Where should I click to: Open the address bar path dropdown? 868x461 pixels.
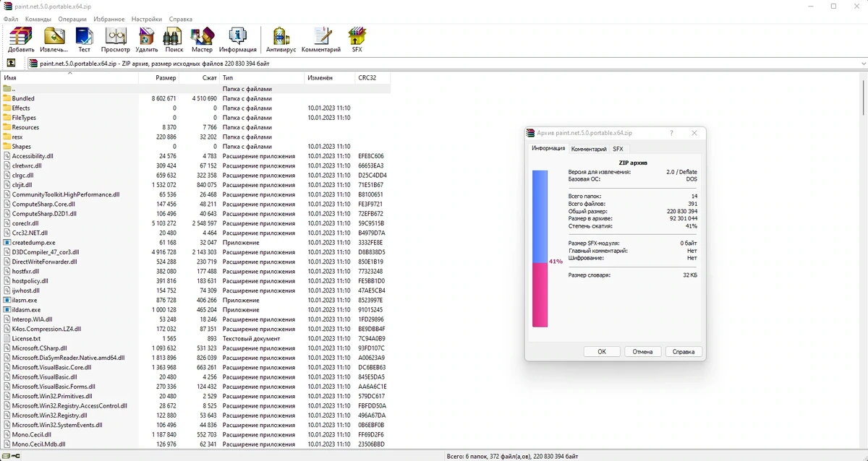864,64
